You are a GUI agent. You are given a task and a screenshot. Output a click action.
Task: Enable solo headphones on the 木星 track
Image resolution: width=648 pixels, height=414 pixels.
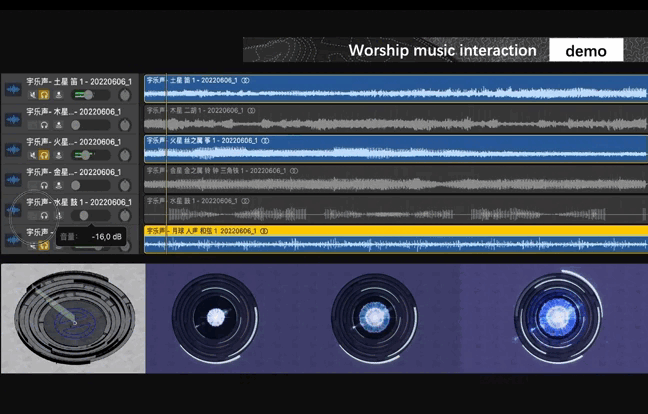pyautogui.click(x=45, y=125)
